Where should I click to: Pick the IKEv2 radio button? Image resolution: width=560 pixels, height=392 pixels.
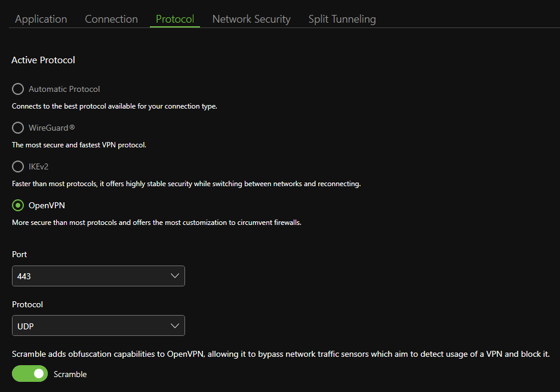point(18,166)
